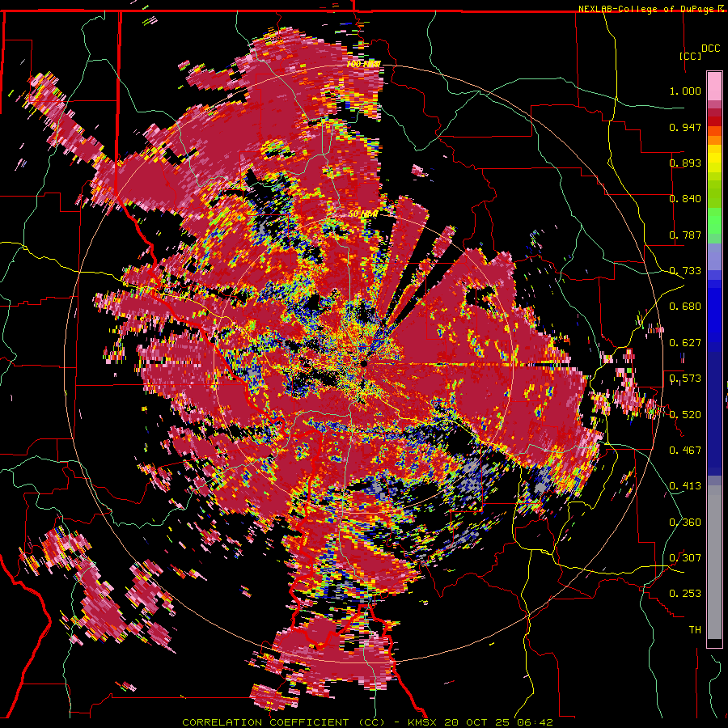The image size is (728, 728).
Task: Select the 1.000 scale value
Action: [x=685, y=91]
